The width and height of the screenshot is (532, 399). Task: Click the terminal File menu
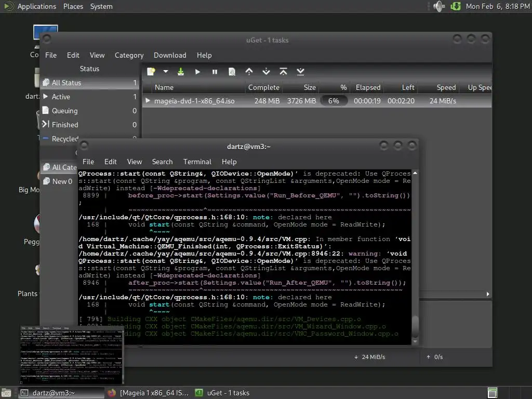point(88,162)
